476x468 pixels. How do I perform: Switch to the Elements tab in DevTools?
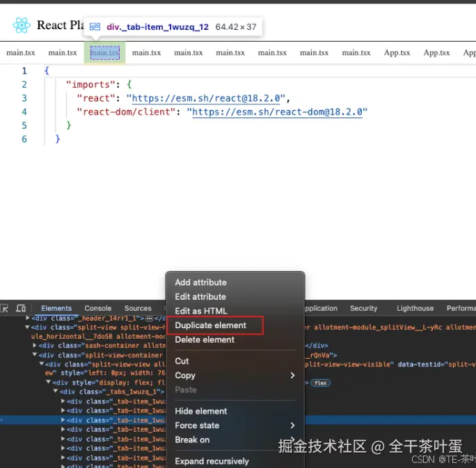(x=56, y=308)
